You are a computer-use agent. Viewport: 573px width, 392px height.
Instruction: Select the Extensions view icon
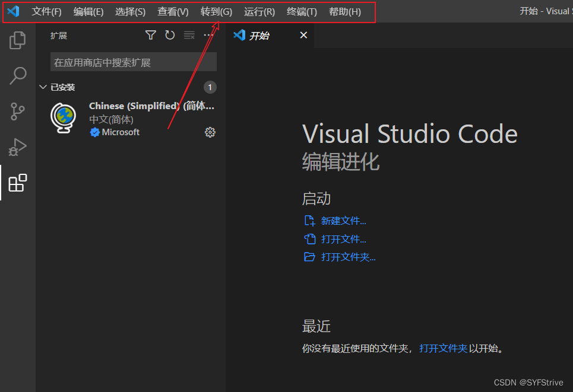pos(18,183)
